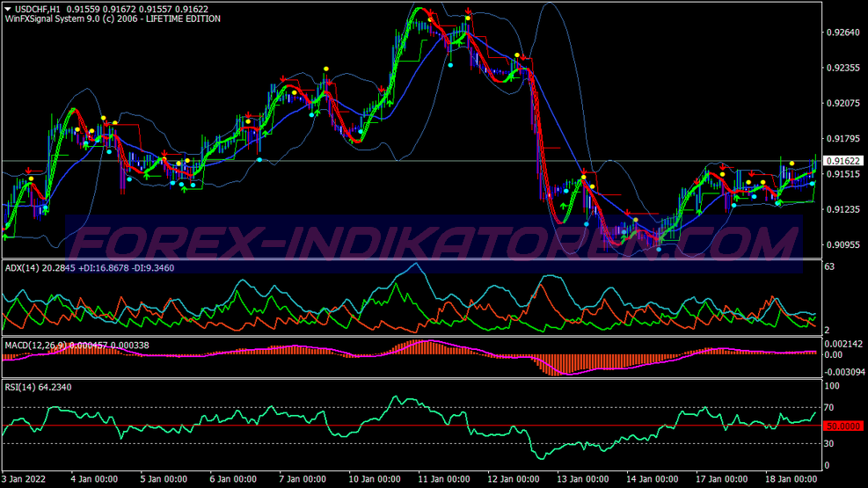This screenshot has width=868, height=488.
Task: Click the 7 Jan 00:00 time label
Action: (x=303, y=479)
